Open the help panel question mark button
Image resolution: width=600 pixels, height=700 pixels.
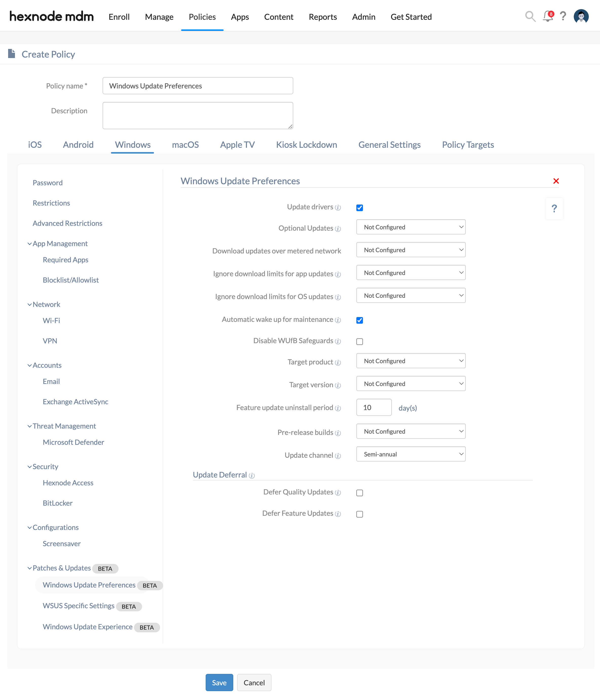[x=554, y=208]
